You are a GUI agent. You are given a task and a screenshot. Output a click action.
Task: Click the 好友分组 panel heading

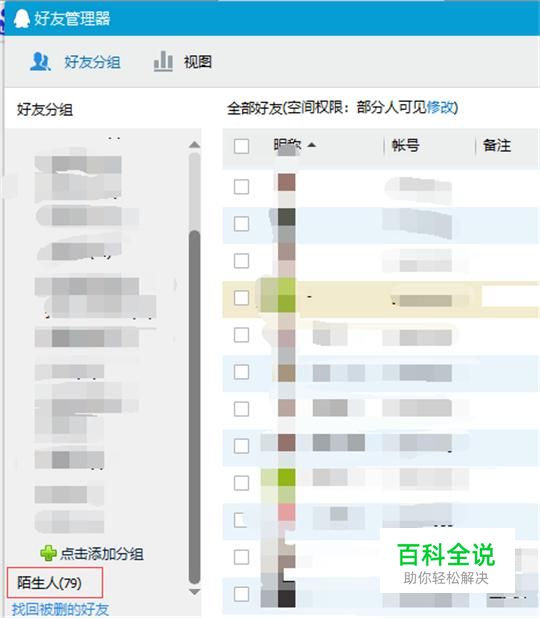[x=45, y=110]
